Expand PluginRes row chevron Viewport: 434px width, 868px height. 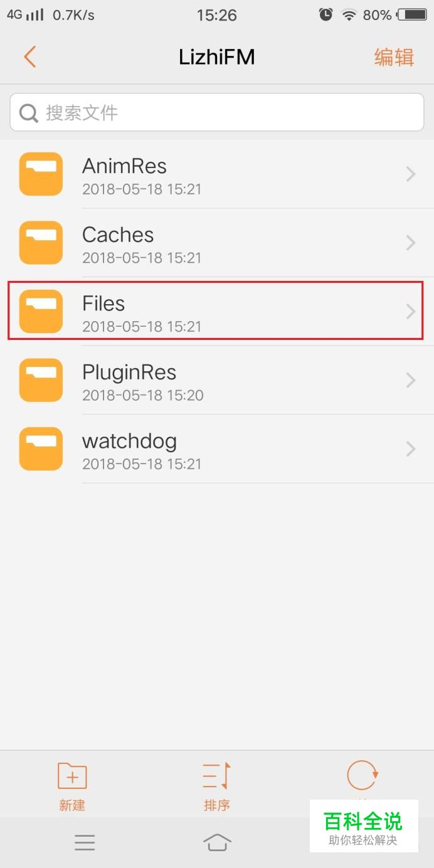pyautogui.click(x=411, y=380)
